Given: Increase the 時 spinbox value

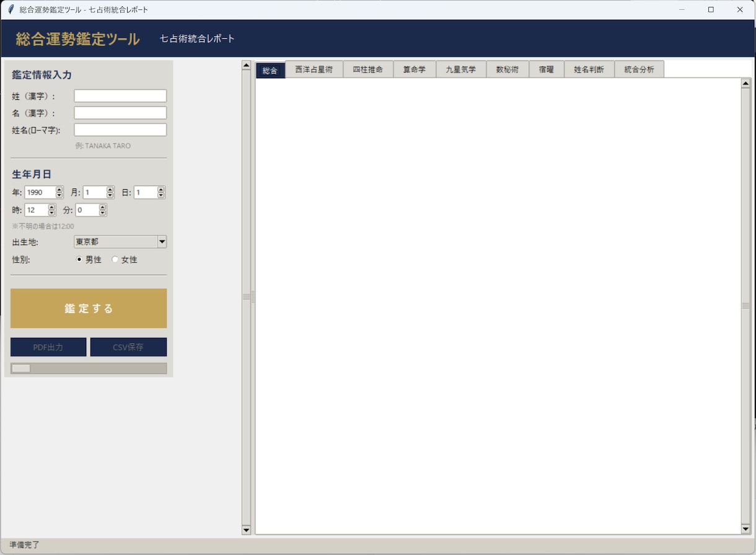Looking at the screenshot, I should [52, 207].
